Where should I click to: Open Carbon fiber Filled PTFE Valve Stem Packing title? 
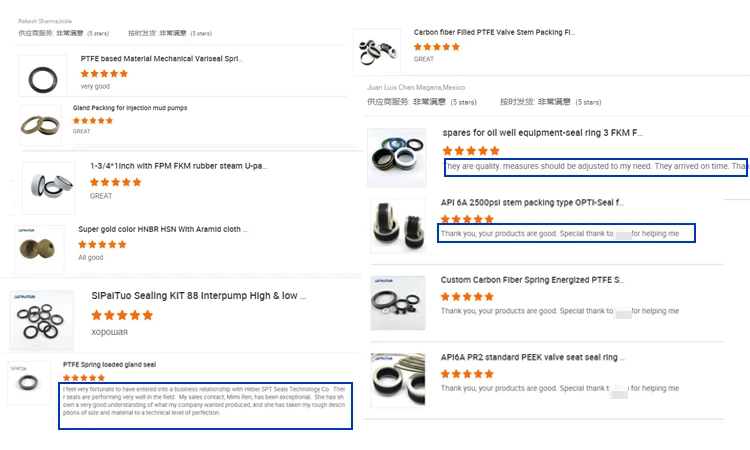click(494, 32)
